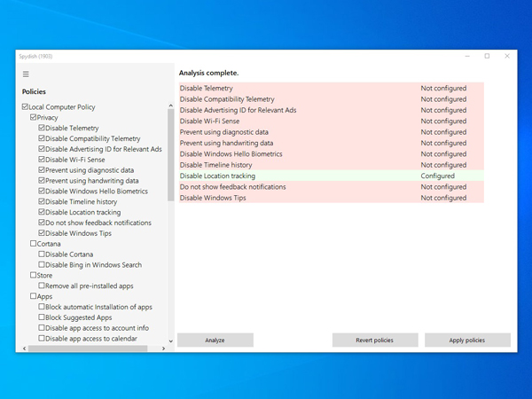
Task: Tick Remove all pre-installed apps
Action: (42, 286)
